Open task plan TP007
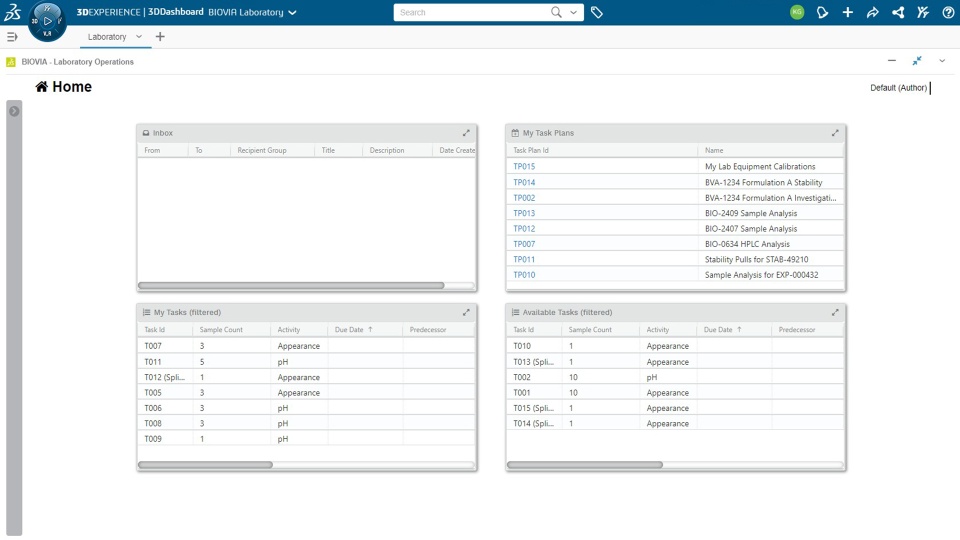 coord(524,244)
